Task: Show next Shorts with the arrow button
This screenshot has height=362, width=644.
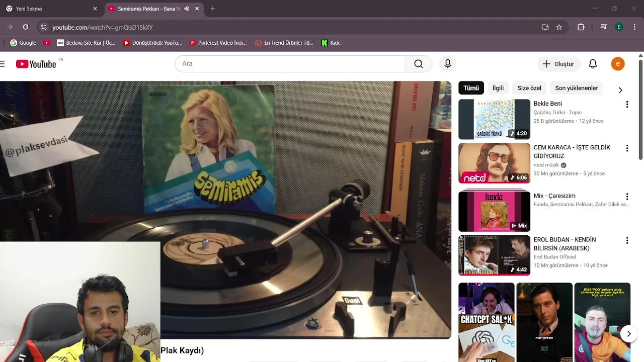Action: coord(628,334)
